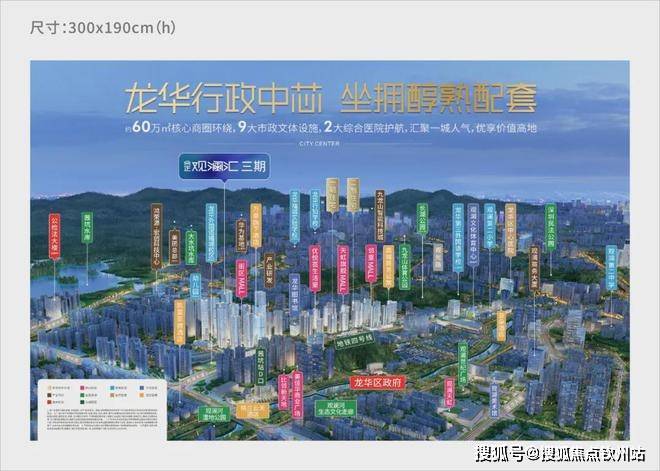Select the green 深圳民法公园 tag
660x471 pixels.
pyautogui.click(x=551, y=228)
